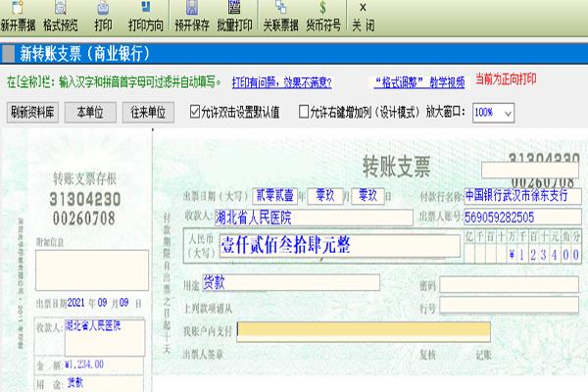Click the stub number 00260708

click(x=84, y=219)
